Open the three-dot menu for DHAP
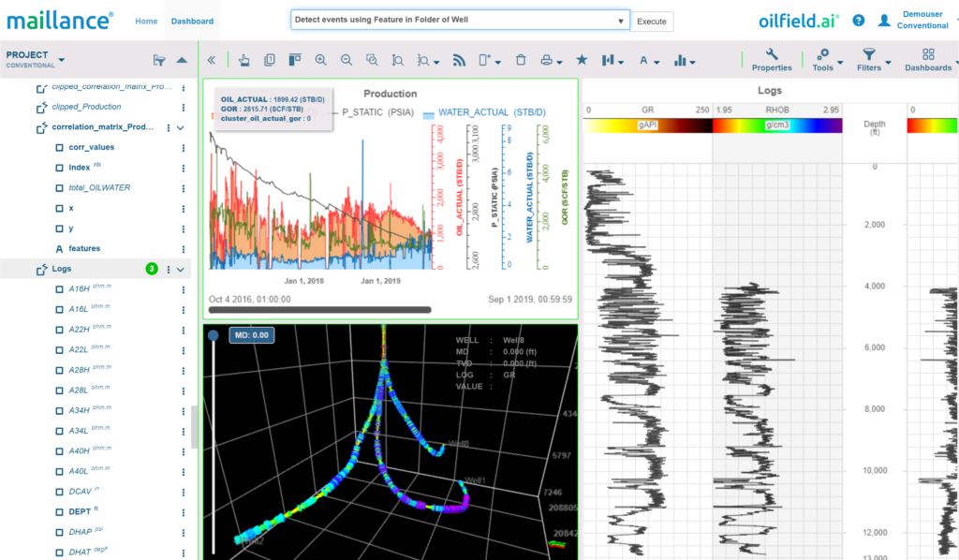This screenshot has width=959, height=560. [x=183, y=533]
